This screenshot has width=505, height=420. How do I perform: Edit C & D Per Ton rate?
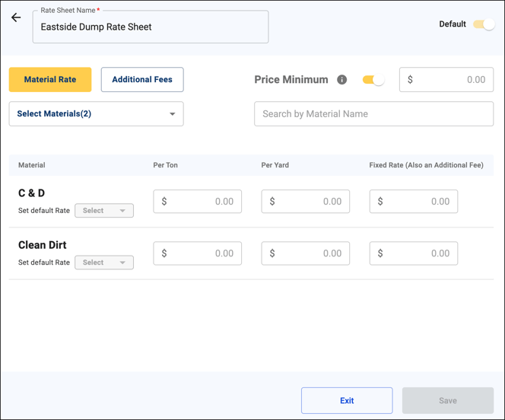[198, 202]
